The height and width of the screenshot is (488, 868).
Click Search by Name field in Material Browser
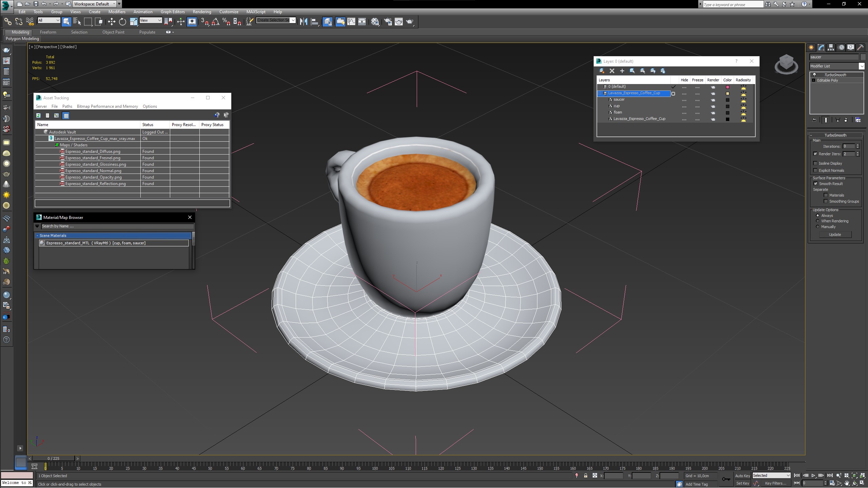click(x=117, y=226)
